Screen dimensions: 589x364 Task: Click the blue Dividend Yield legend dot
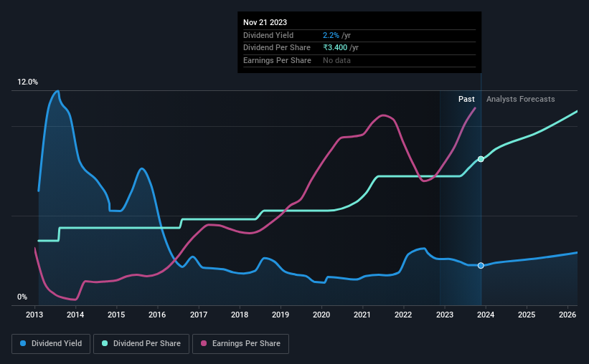point(23,343)
